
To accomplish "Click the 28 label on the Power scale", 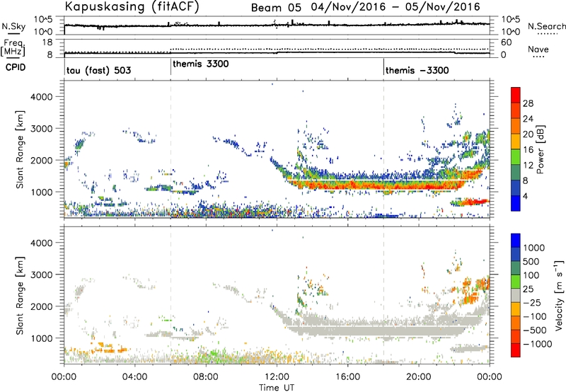I will point(528,103).
